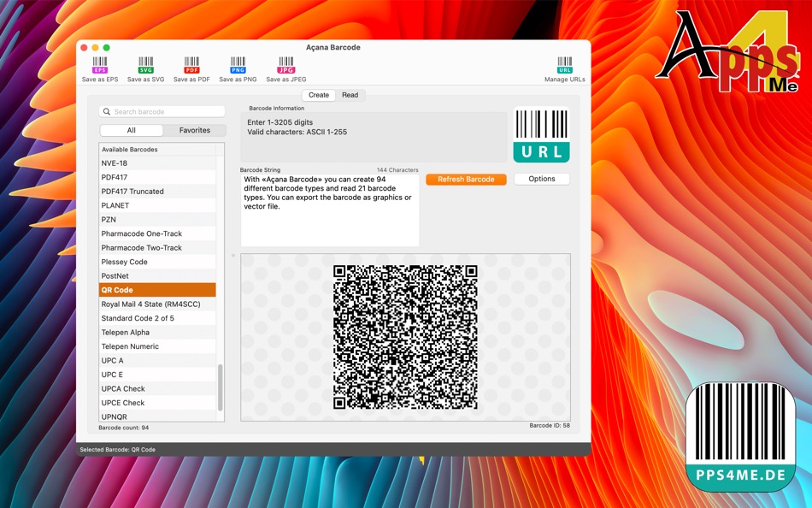Select UPCA Check barcode type
This screenshot has width=812, height=508.
tap(157, 389)
